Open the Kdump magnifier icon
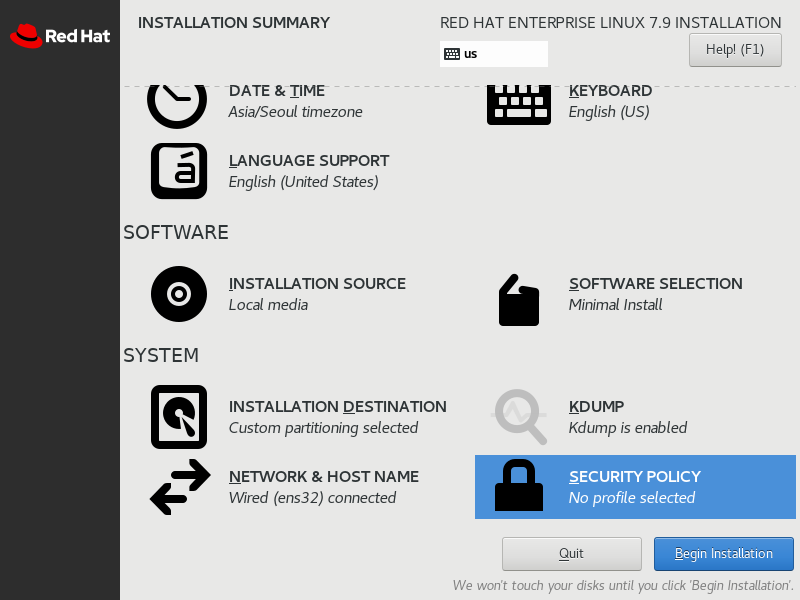This screenshot has height=600, width=800. coord(519,417)
